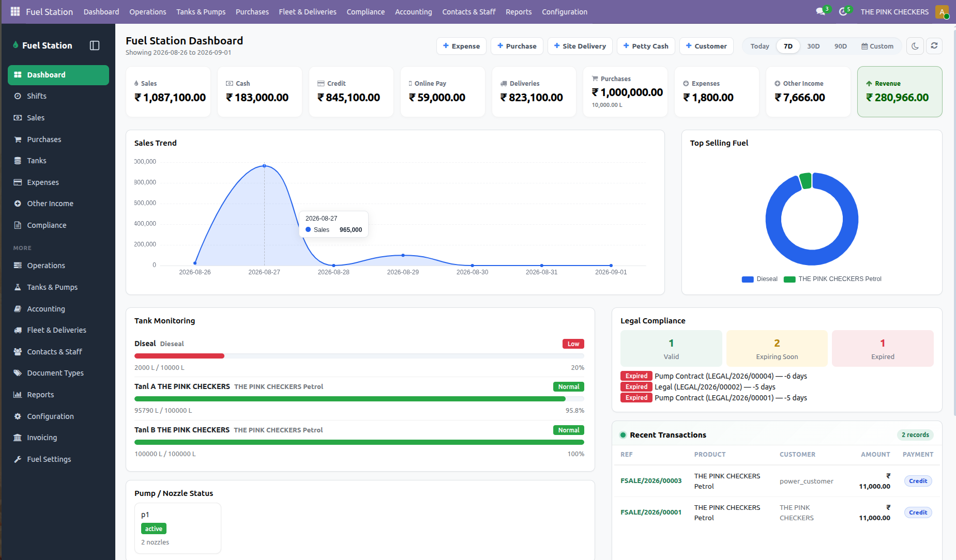Open transaction FSALE/2026/00003
956x560 pixels.
651,481
